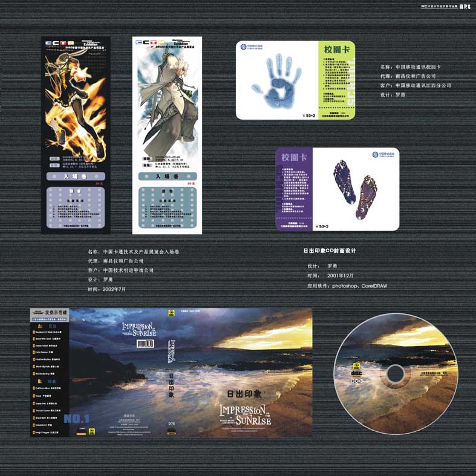This screenshot has width=476, height=476.
Task: Click 入場卷 banner on the black ticket
Action: (x=76, y=177)
